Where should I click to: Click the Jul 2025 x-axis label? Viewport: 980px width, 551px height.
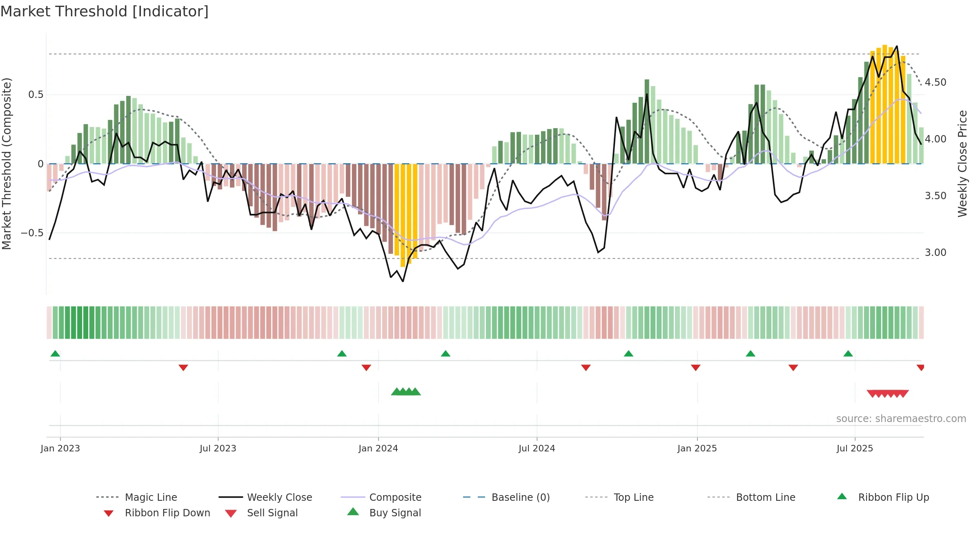pyautogui.click(x=855, y=448)
